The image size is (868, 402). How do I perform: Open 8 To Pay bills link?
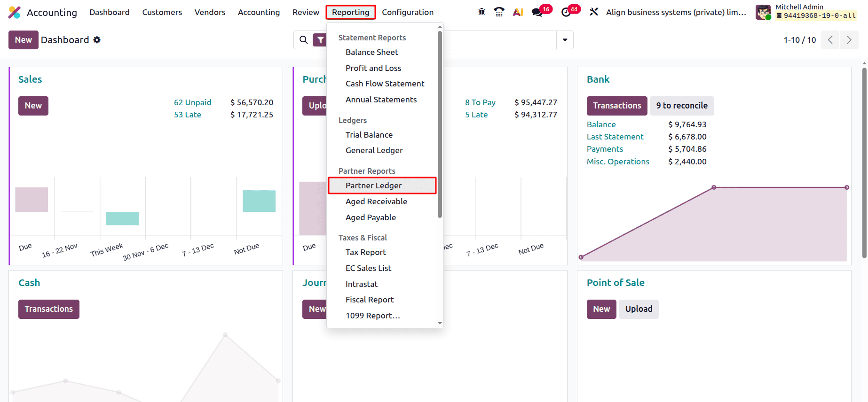pos(480,102)
